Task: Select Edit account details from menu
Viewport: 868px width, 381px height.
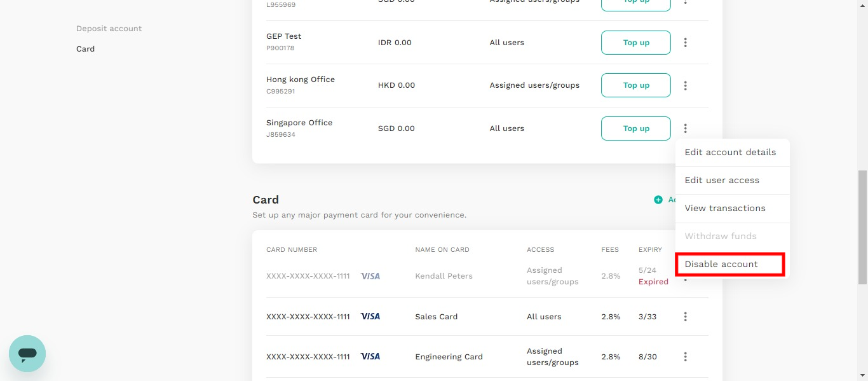Action: pos(730,153)
